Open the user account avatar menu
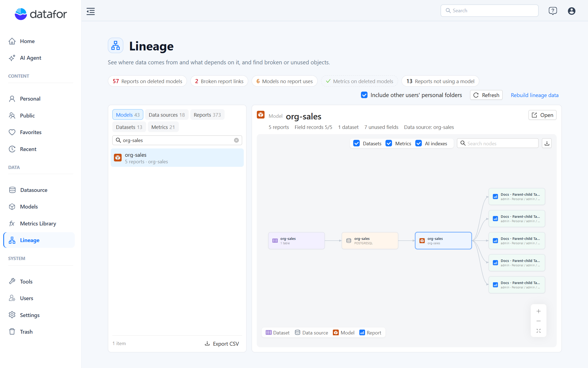The image size is (588, 368). click(x=571, y=11)
